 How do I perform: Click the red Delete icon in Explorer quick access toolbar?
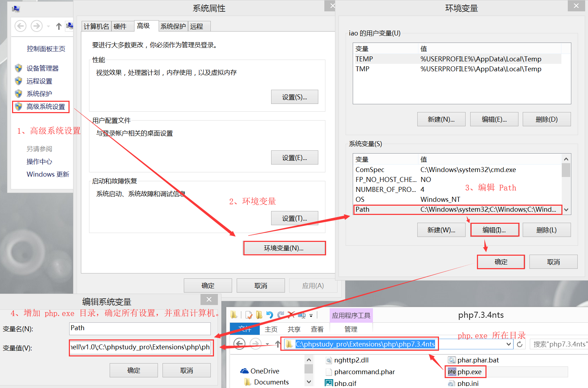291,315
